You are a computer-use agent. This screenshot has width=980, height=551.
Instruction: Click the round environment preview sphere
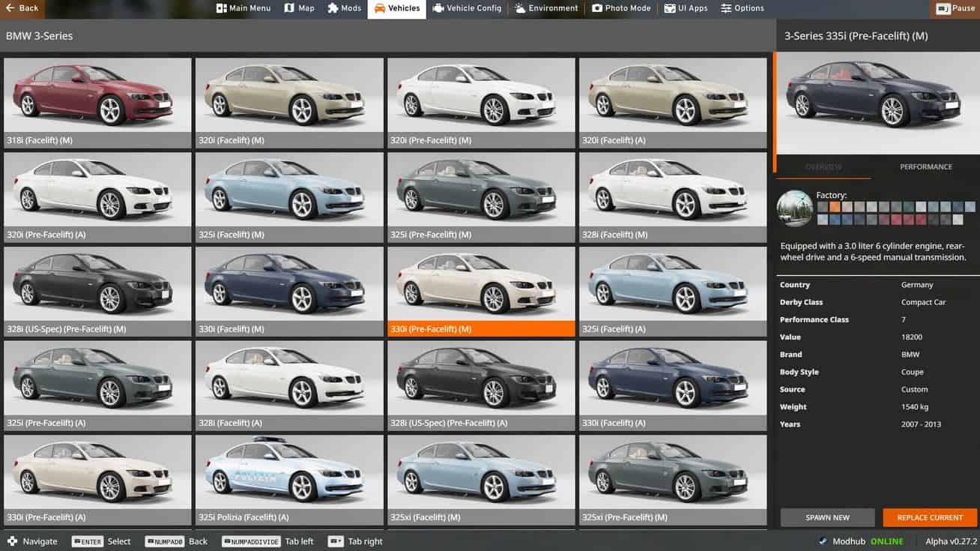(x=795, y=208)
